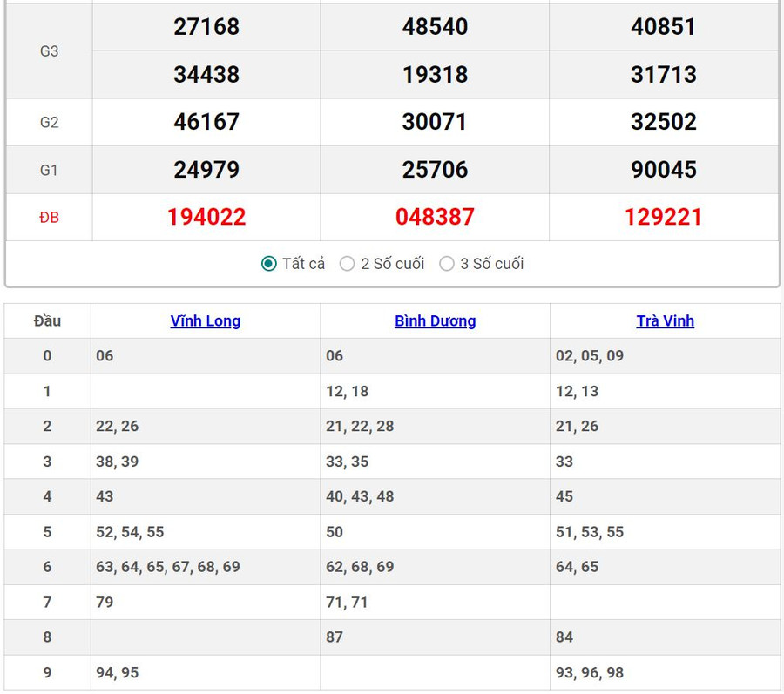
Task: Click the red special prize number 048387
Action: (435, 217)
